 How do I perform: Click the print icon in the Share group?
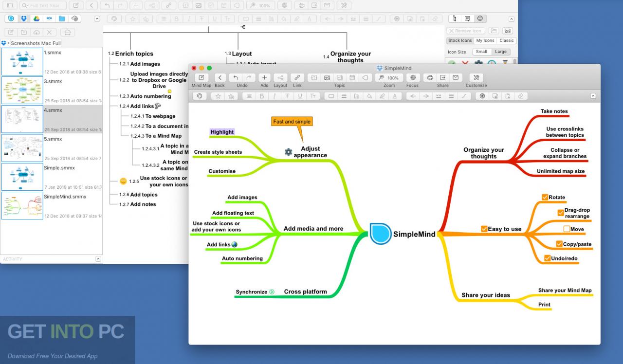point(430,77)
